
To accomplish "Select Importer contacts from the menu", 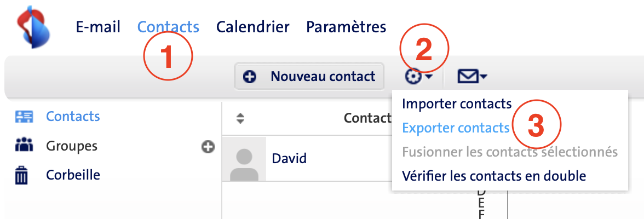I will point(457,104).
